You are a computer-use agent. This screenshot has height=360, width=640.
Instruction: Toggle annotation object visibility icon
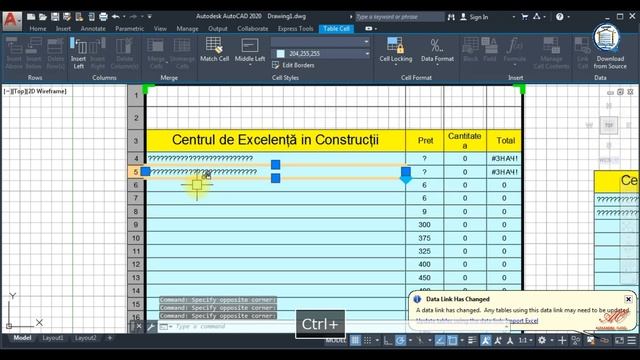click(x=485, y=340)
